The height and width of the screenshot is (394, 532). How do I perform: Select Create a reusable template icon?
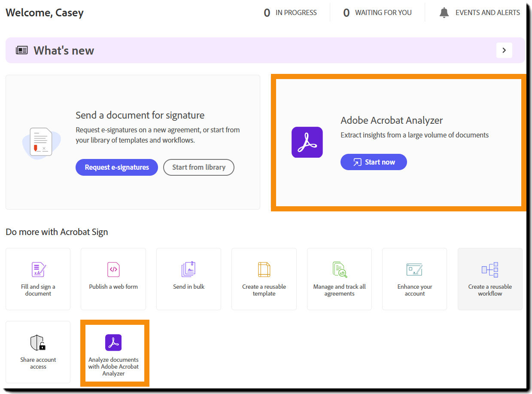[264, 269]
